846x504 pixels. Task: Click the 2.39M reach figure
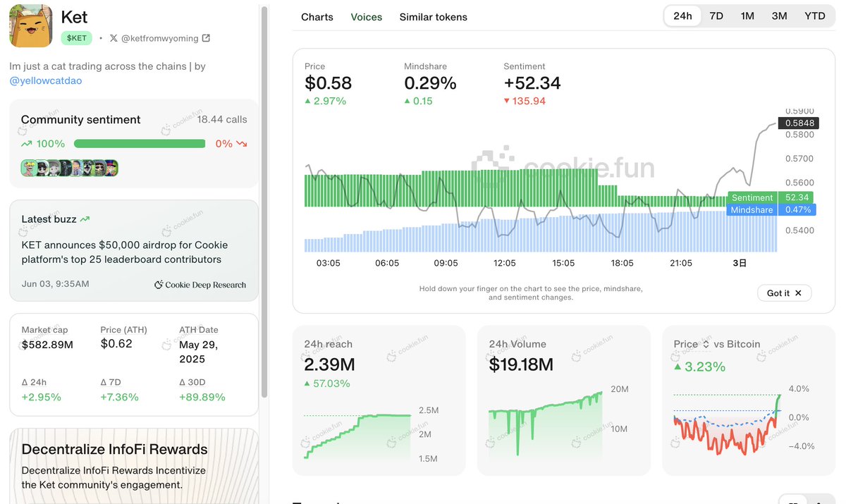click(x=329, y=364)
